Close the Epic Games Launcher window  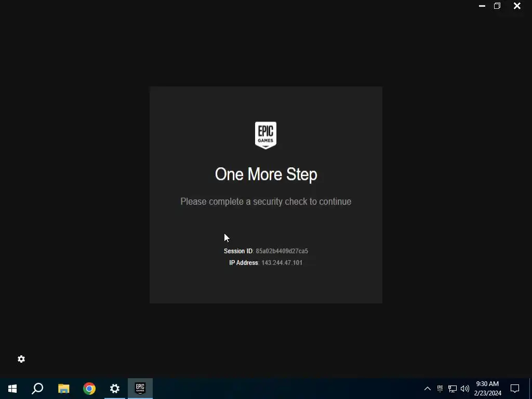click(517, 6)
